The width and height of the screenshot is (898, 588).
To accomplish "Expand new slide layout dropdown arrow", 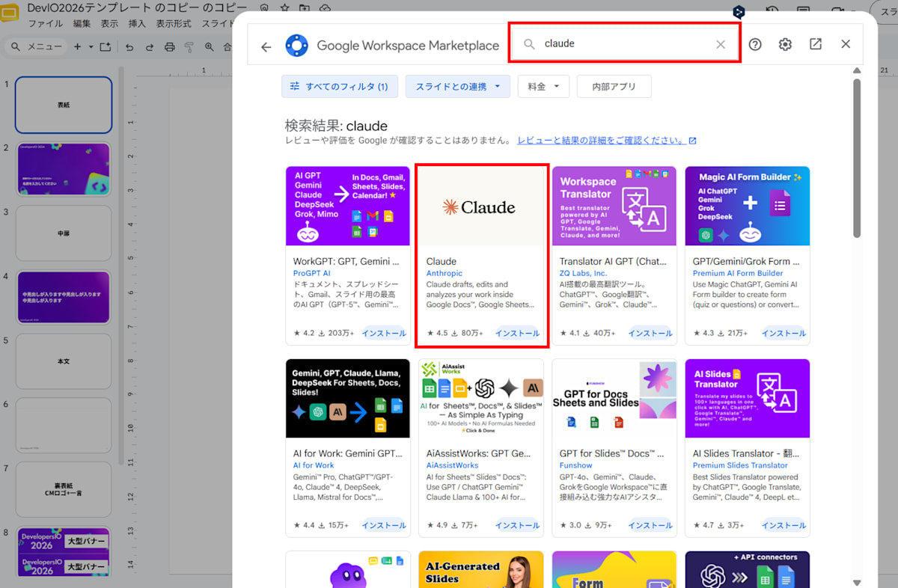I will tap(91, 47).
